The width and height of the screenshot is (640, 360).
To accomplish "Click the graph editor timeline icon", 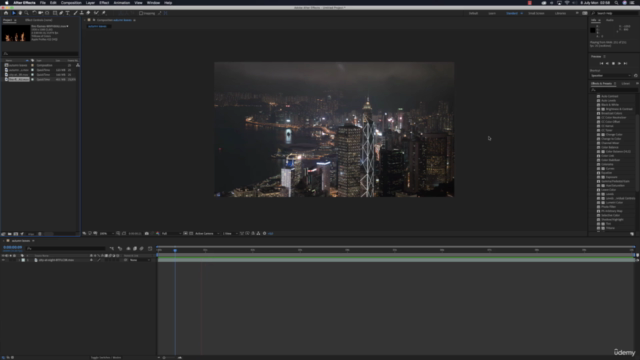I will [x=150, y=248].
